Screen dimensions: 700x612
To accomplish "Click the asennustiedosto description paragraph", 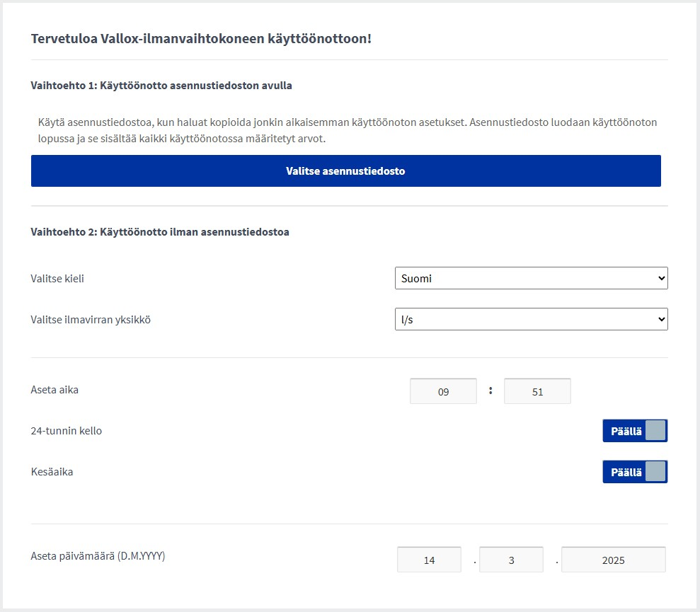I will click(347, 130).
